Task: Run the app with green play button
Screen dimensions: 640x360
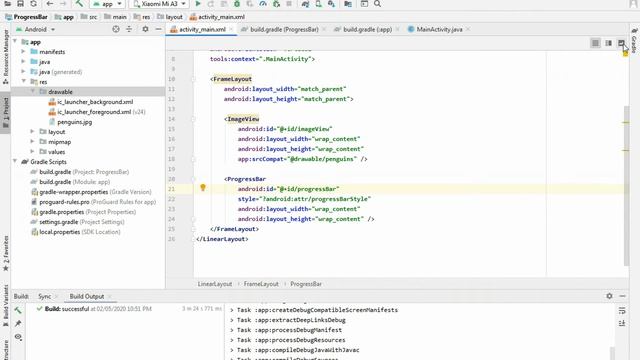Action: (x=198, y=4)
